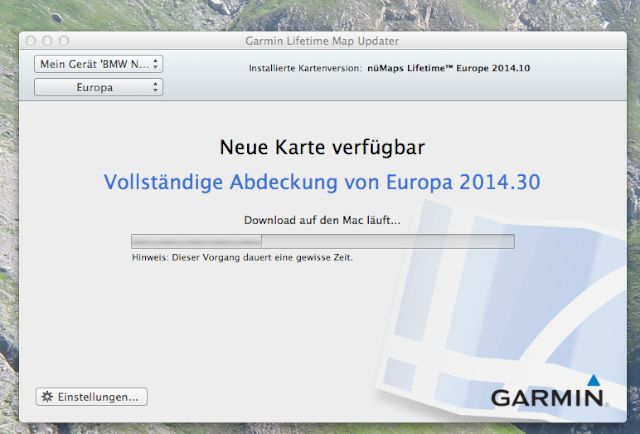This screenshot has width=640, height=434.
Task: Click the blue triangle above the Garmin logo
Action: pos(593,380)
